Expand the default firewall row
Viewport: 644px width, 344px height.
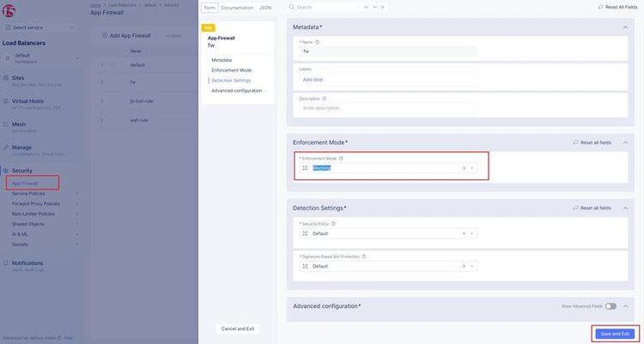click(x=102, y=65)
